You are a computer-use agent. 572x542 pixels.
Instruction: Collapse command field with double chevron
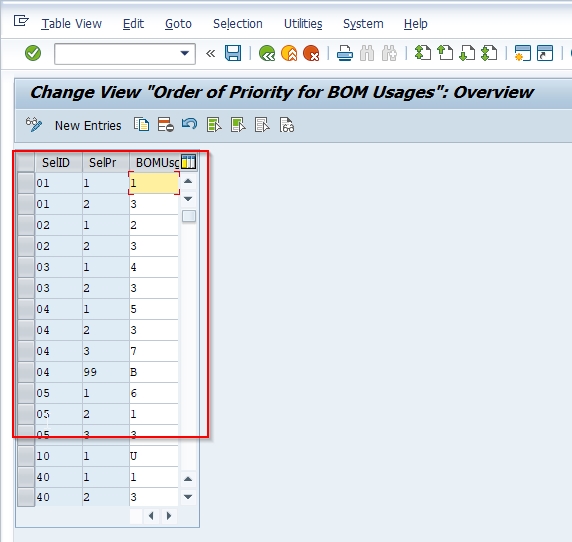(x=210, y=54)
